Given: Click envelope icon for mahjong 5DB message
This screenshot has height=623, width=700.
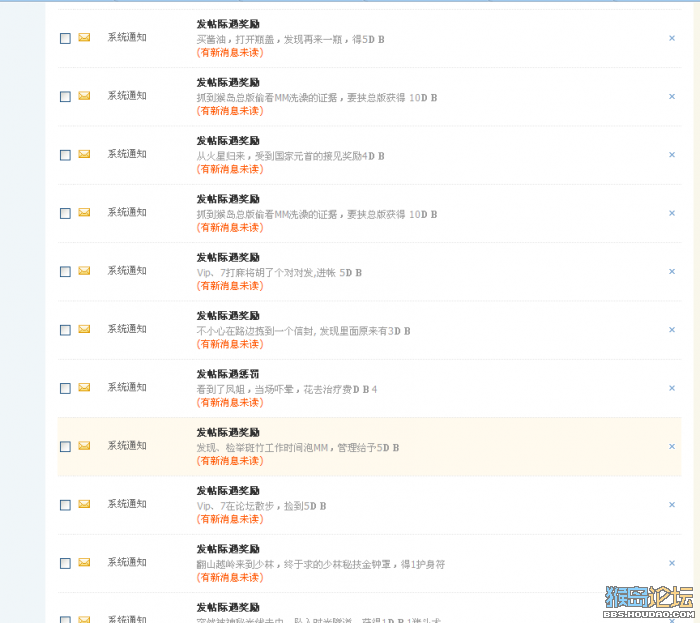Looking at the screenshot, I should pos(84,271).
